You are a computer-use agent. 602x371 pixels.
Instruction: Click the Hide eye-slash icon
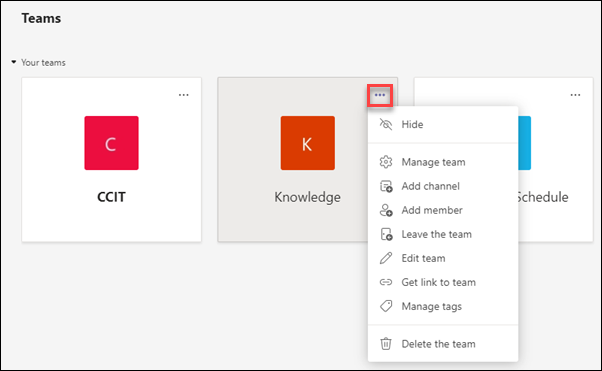click(x=386, y=124)
